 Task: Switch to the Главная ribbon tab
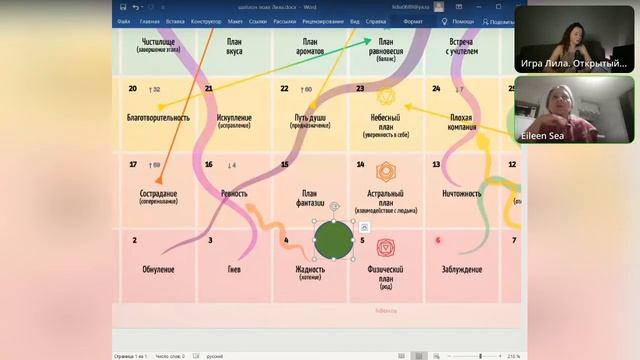(149, 21)
